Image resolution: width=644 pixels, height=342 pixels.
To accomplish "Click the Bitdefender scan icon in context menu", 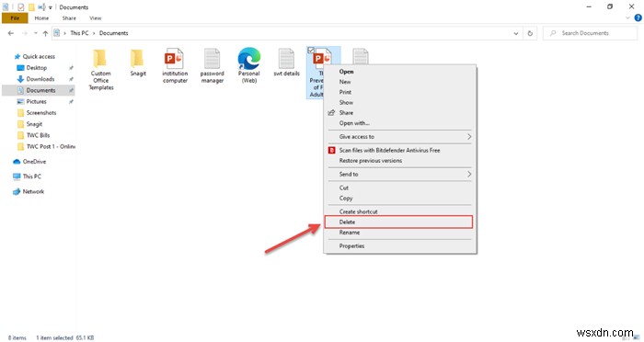I will (331, 150).
